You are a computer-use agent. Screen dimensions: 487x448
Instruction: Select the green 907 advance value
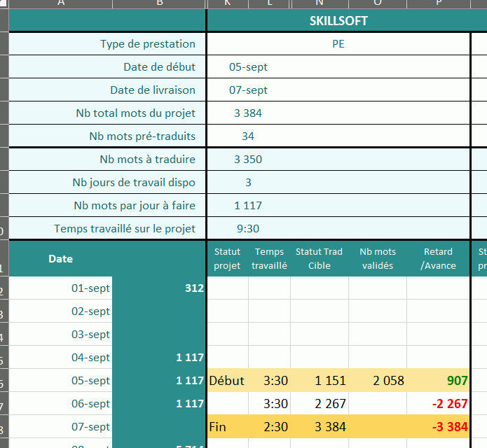click(x=438, y=380)
